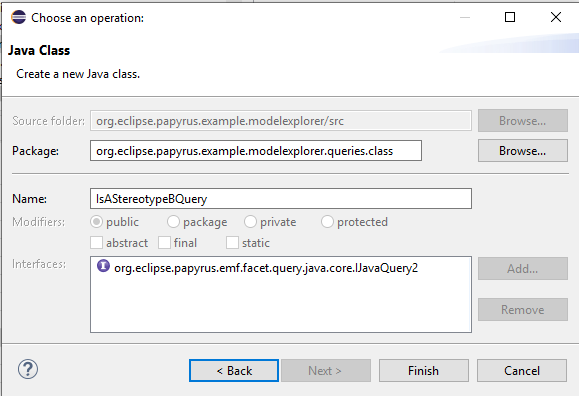This screenshot has height=396, width=579.
Task: Browse for a package
Action: tap(523, 151)
